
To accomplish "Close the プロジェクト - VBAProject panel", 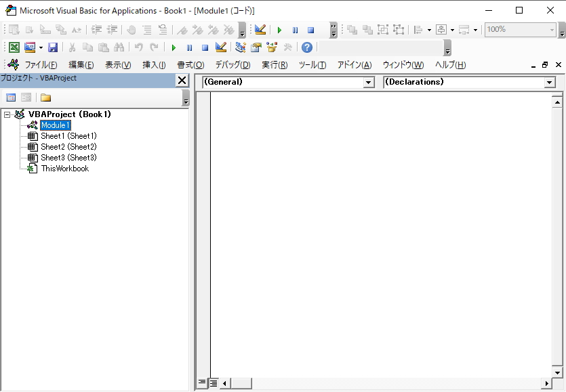I will point(182,81).
